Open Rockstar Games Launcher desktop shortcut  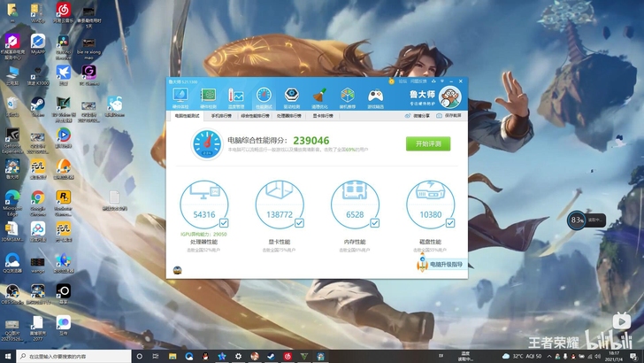tap(64, 203)
